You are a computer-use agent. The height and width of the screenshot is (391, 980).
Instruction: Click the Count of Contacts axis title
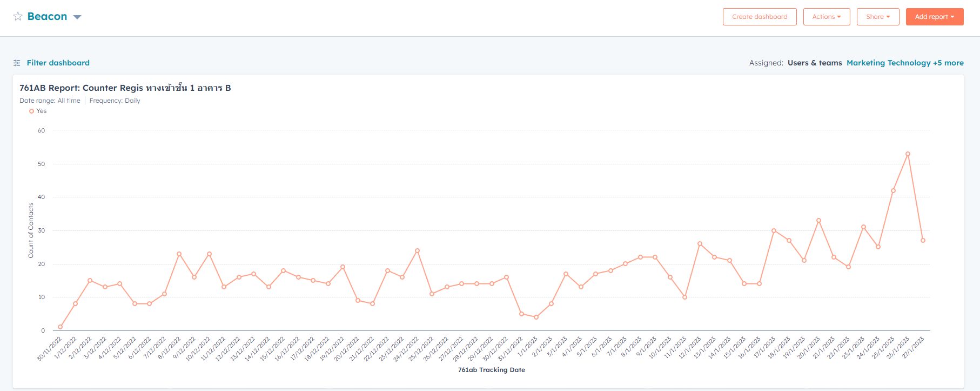pyautogui.click(x=31, y=230)
